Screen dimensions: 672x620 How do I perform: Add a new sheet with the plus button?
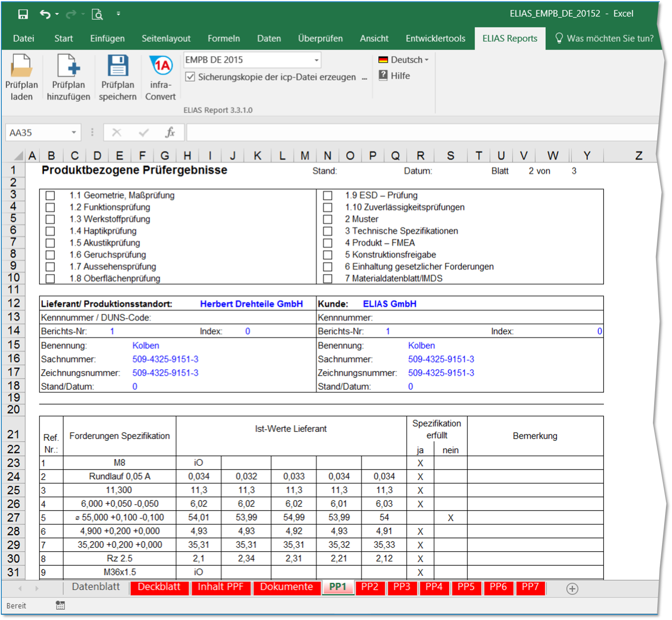pos(572,589)
